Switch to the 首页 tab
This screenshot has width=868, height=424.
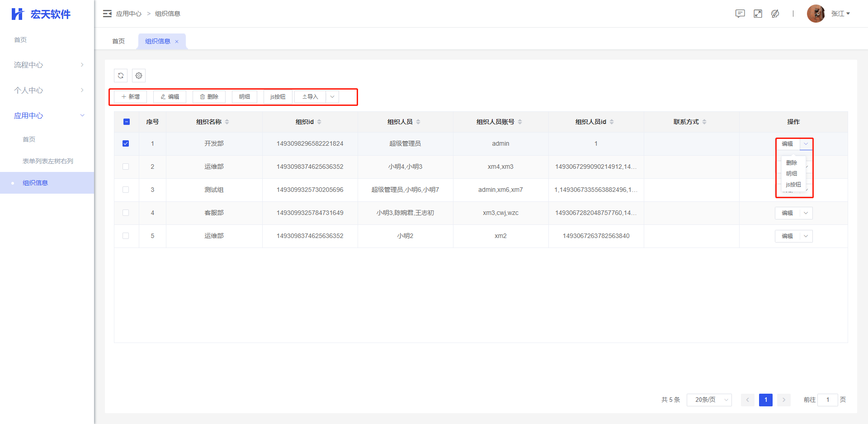point(118,41)
